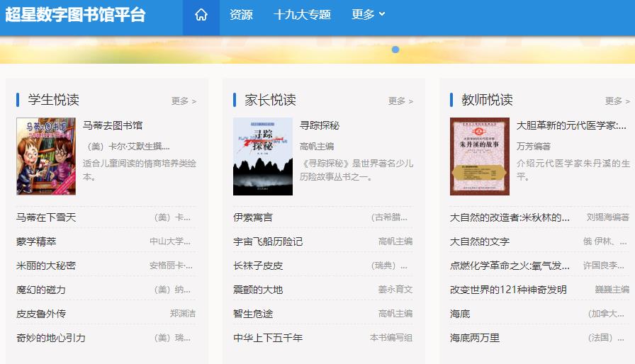Select the blue carousel indicator dot
This screenshot has height=364, width=635.
tap(395, 50)
